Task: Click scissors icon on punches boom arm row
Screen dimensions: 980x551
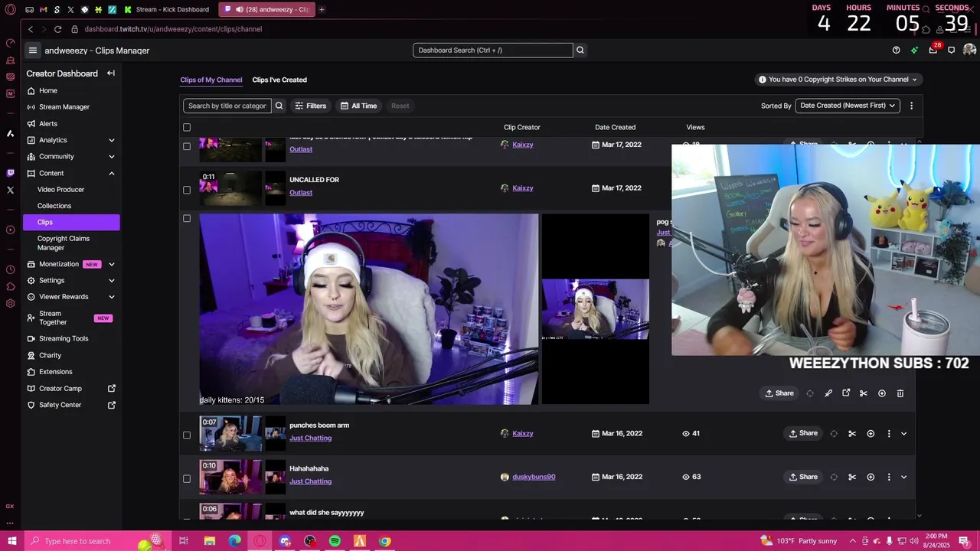Action: [x=852, y=434]
